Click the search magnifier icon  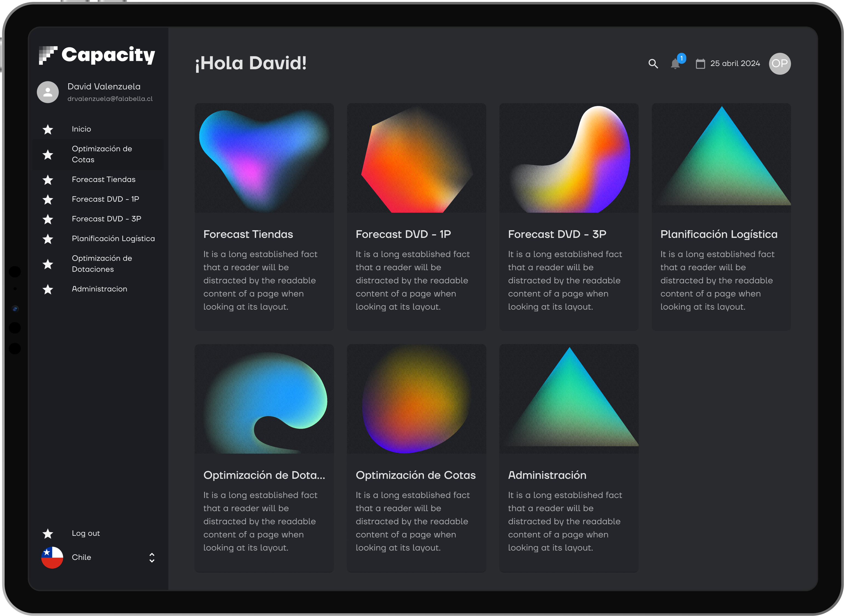pos(653,64)
